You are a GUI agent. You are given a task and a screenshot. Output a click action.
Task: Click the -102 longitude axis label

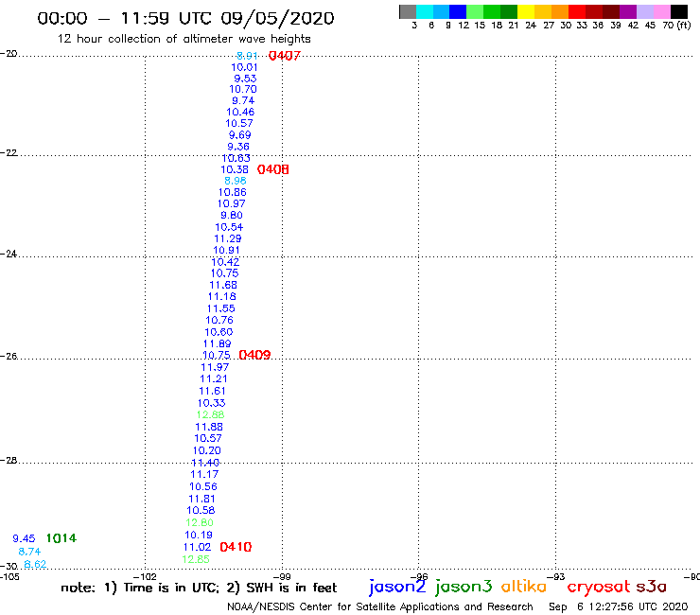pos(145,576)
